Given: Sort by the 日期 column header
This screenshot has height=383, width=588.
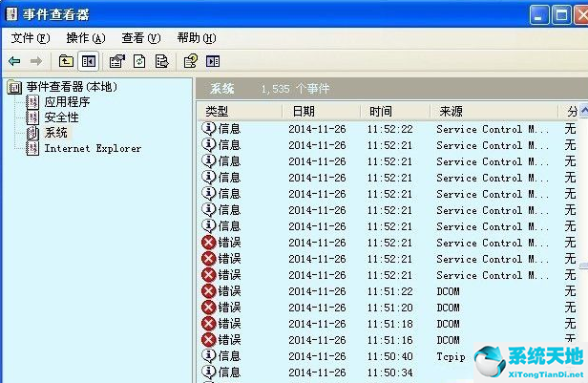Looking at the screenshot, I should click(x=322, y=111).
